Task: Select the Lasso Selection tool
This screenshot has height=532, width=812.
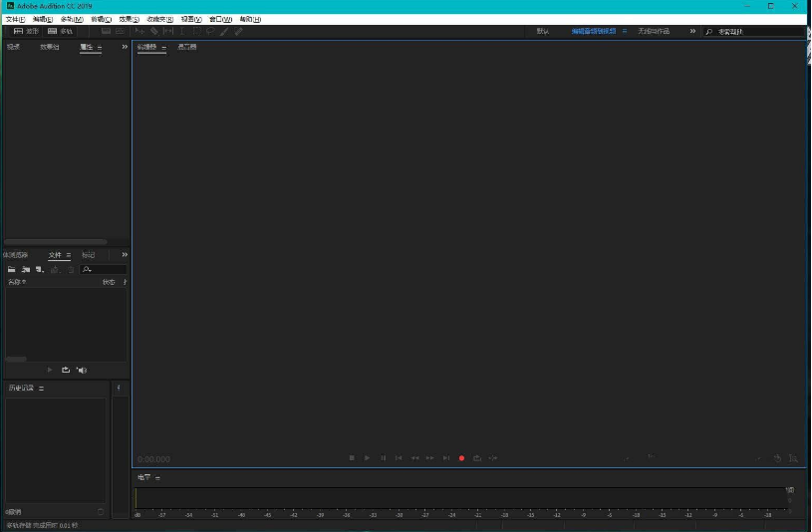Action: (x=210, y=32)
